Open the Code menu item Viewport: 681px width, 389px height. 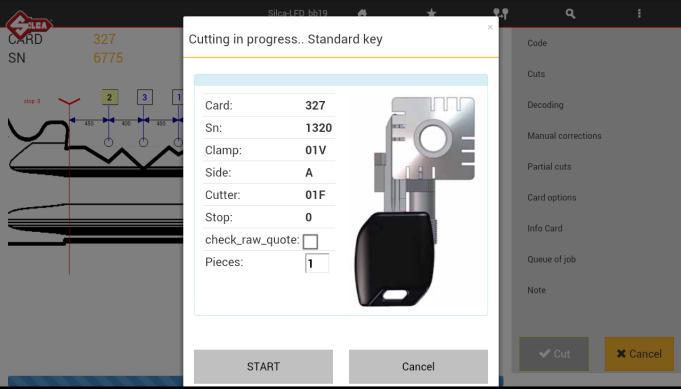[x=537, y=43]
